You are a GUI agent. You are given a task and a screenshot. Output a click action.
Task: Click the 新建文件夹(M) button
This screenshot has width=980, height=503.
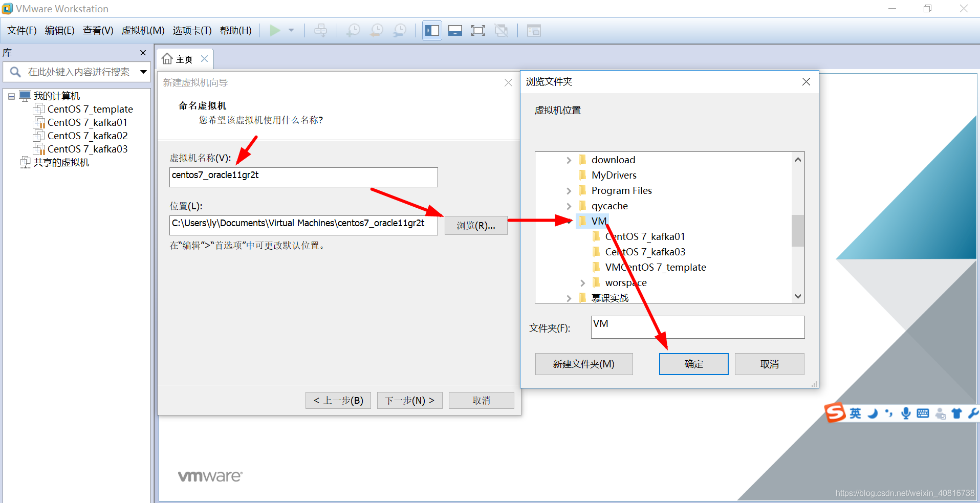pyautogui.click(x=584, y=364)
